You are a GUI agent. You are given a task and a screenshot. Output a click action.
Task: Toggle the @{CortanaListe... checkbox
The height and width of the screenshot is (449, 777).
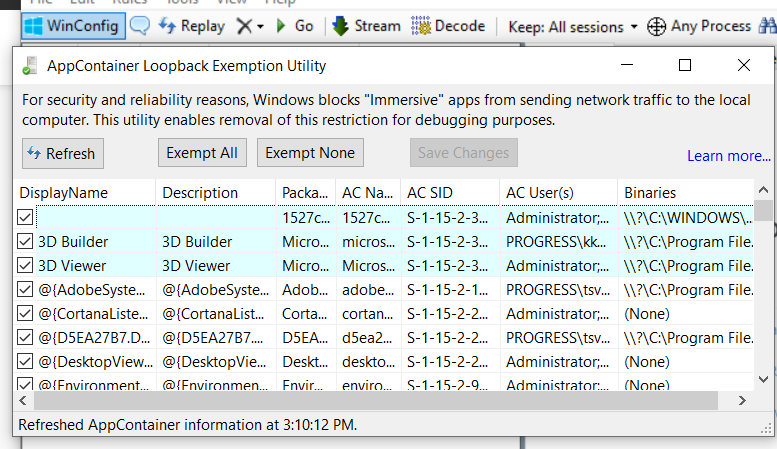pyautogui.click(x=25, y=313)
